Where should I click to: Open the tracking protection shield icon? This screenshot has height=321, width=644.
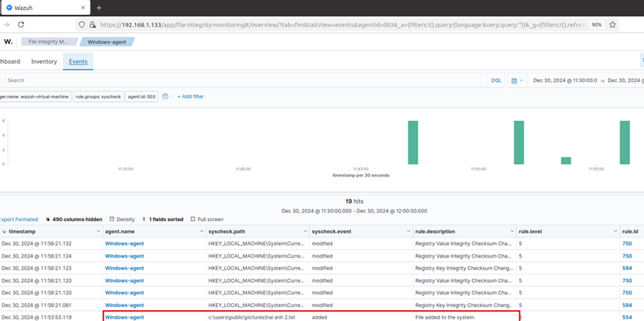pyautogui.click(x=82, y=25)
